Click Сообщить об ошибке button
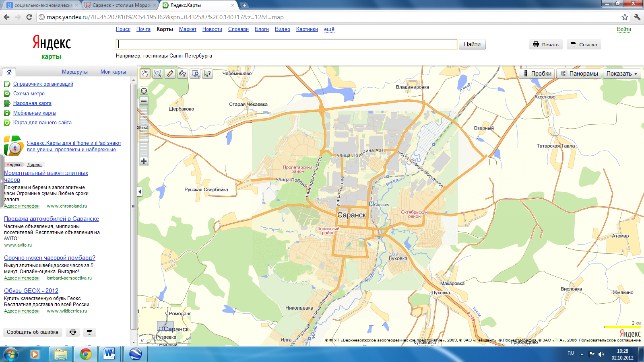This screenshot has width=644, height=362. coord(33,332)
